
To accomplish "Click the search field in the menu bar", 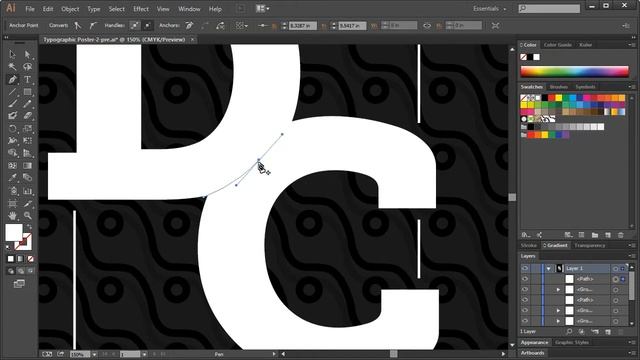I will point(549,8).
